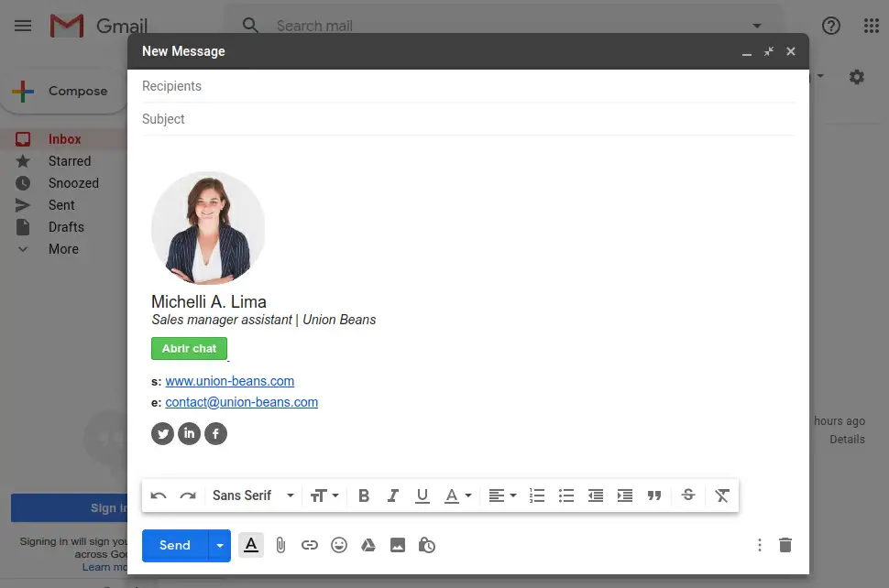Go to the Drafts folder

(66, 226)
